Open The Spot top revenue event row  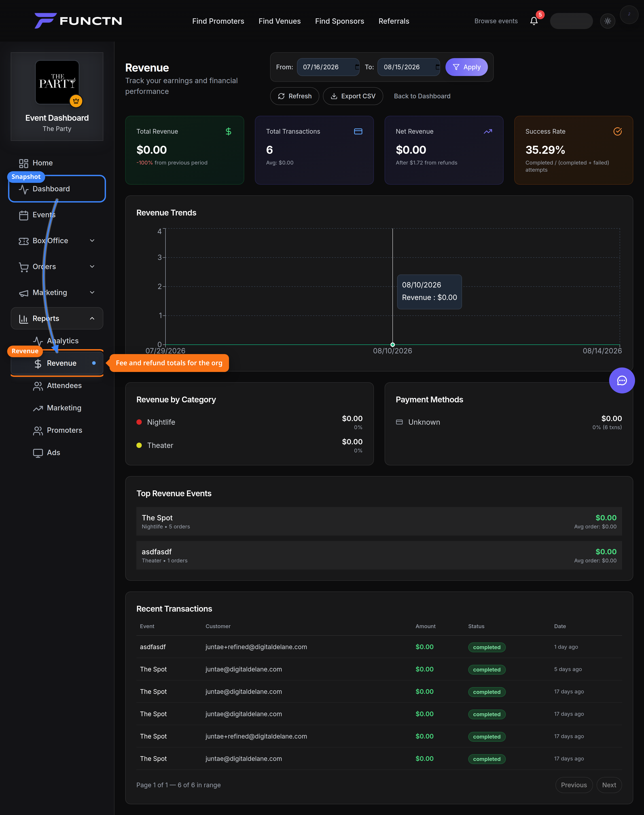pos(379,521)
